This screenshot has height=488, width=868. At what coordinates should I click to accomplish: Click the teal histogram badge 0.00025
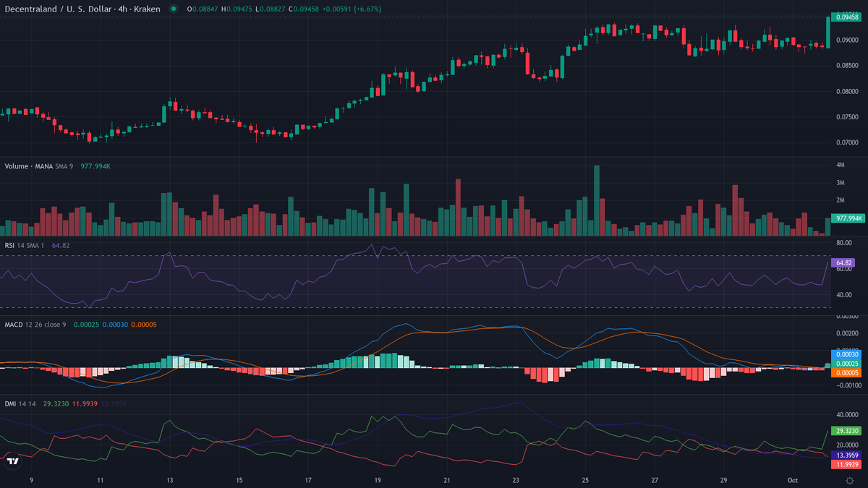click(848, 363)
